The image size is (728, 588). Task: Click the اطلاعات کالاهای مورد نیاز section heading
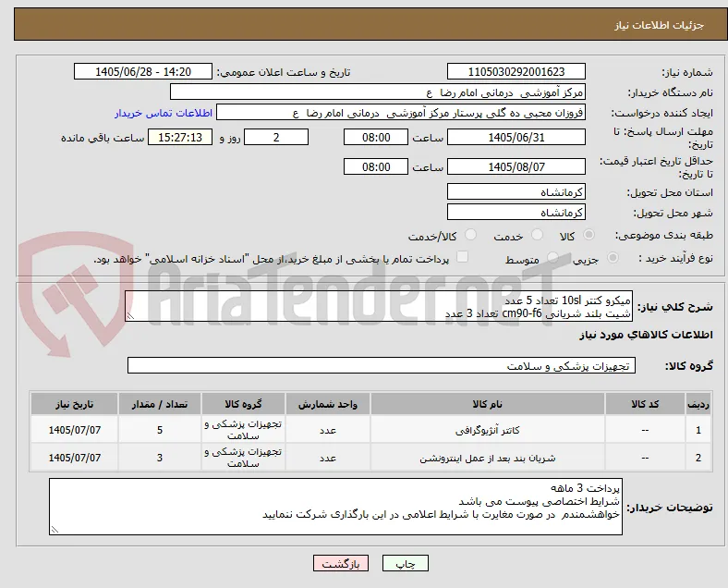click(646, 335)
